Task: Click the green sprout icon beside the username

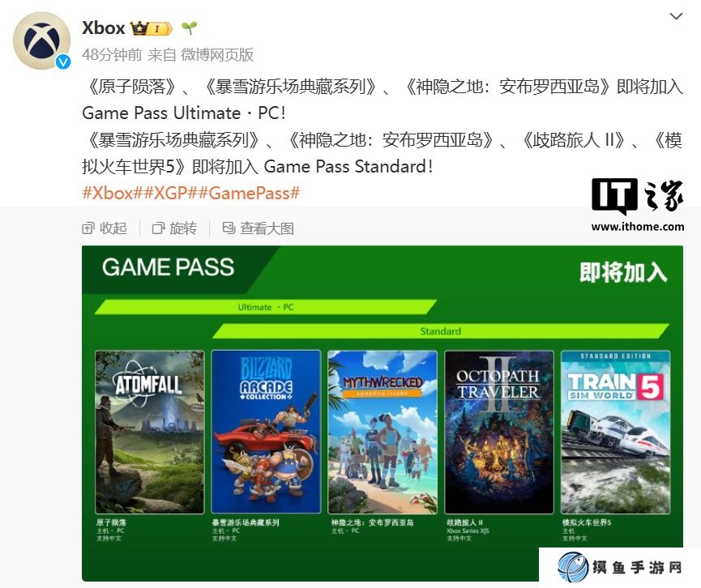Action: (x=189, y=28)
